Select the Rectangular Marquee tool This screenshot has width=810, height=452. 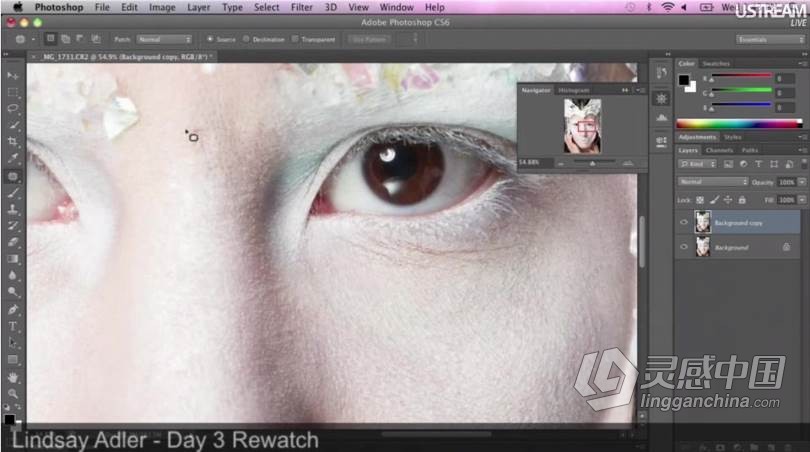pyautogui.click(x=12, y=92)
